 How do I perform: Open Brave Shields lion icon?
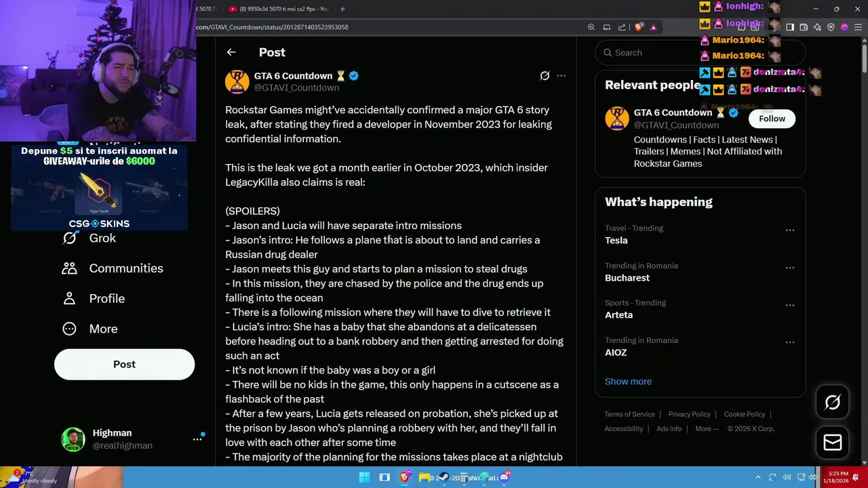(639, 27)
